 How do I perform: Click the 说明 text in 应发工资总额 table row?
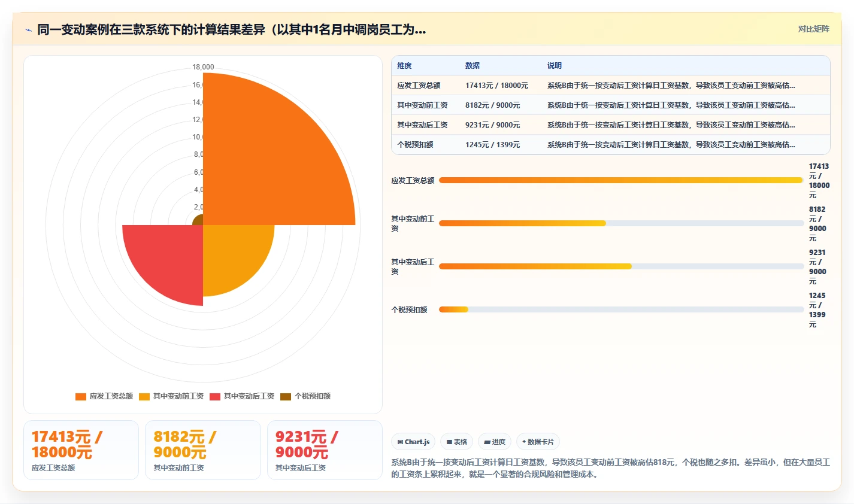click(x=671, y=86)
